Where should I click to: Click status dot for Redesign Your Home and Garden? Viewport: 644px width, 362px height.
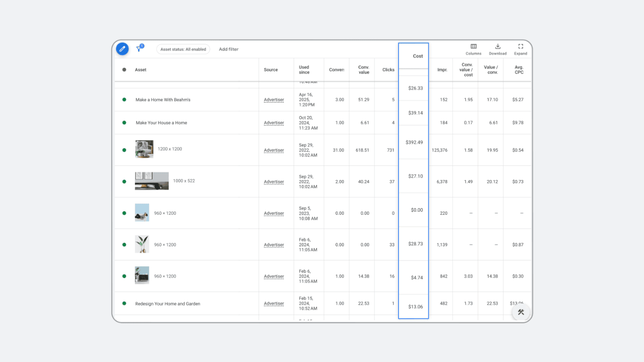point(124,304)
